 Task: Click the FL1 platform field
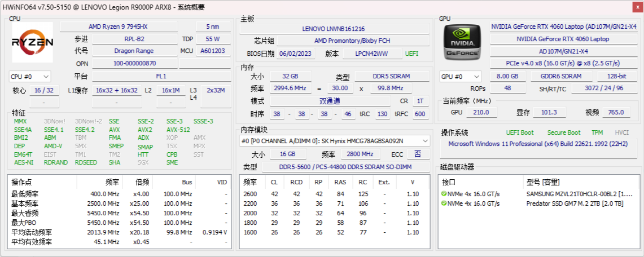[x=161, y=76]
